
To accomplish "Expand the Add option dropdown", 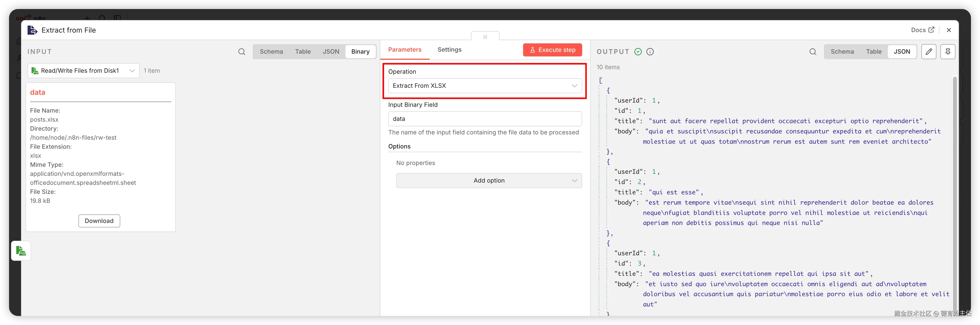I will pos(489,181).
